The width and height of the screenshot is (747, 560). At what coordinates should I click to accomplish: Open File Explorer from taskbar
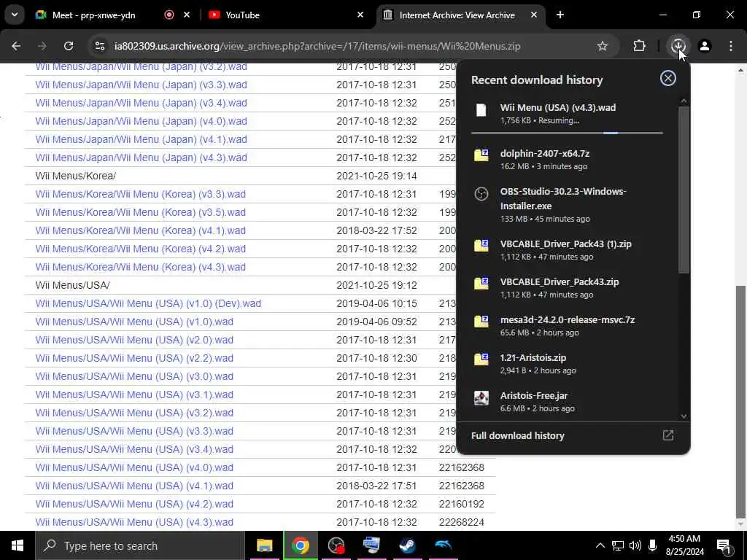pos(264,545)
